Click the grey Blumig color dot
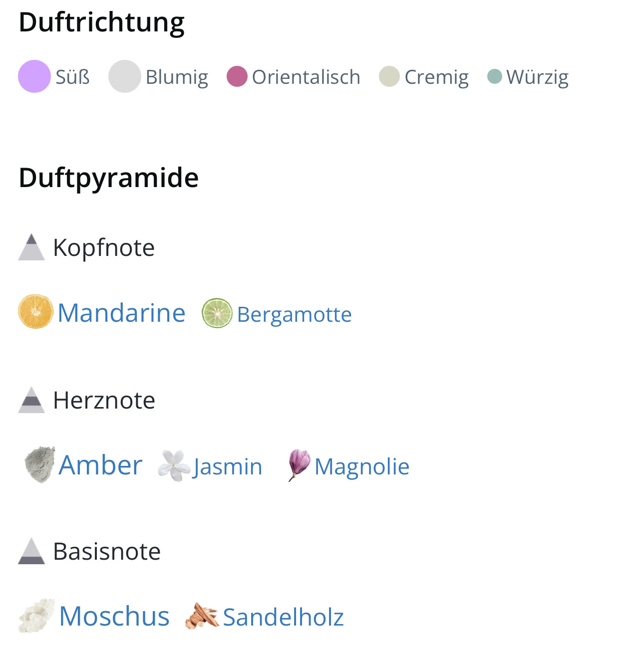 [124, 76]
